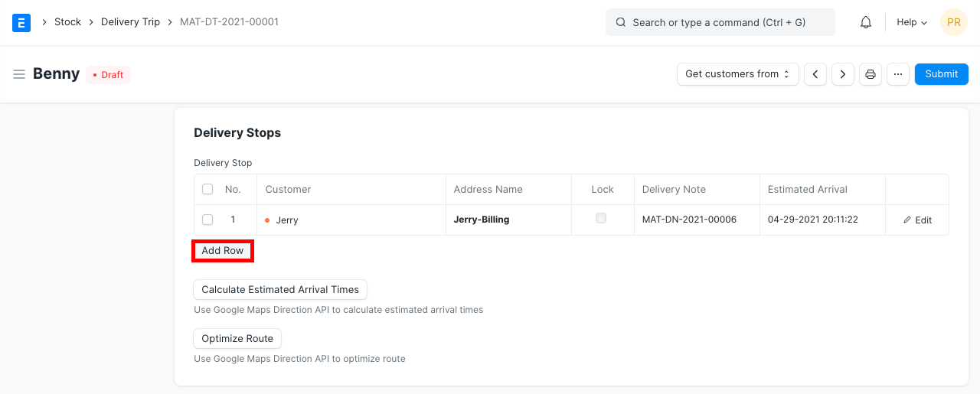Click the Optimize Route button
Viewport: 980px width, 394px height.
point(237,338)
